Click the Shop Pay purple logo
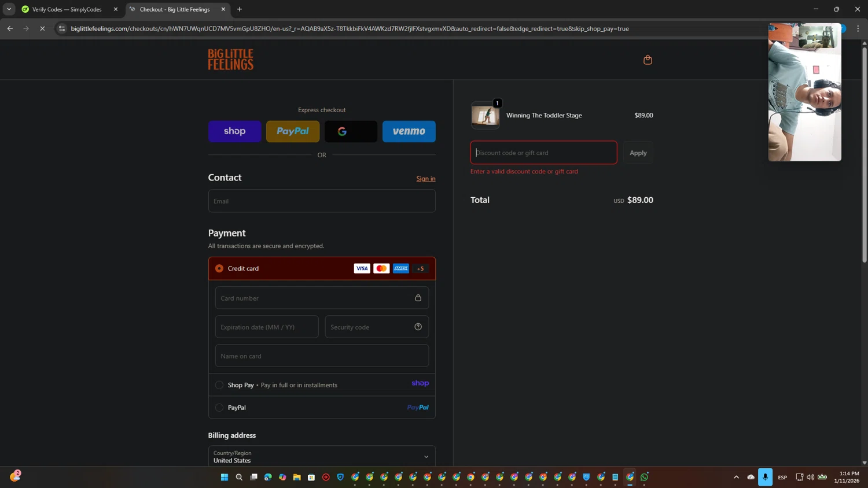Image resolution: width=868 pixels, height=488 pixels. click(x=420, y=383)
